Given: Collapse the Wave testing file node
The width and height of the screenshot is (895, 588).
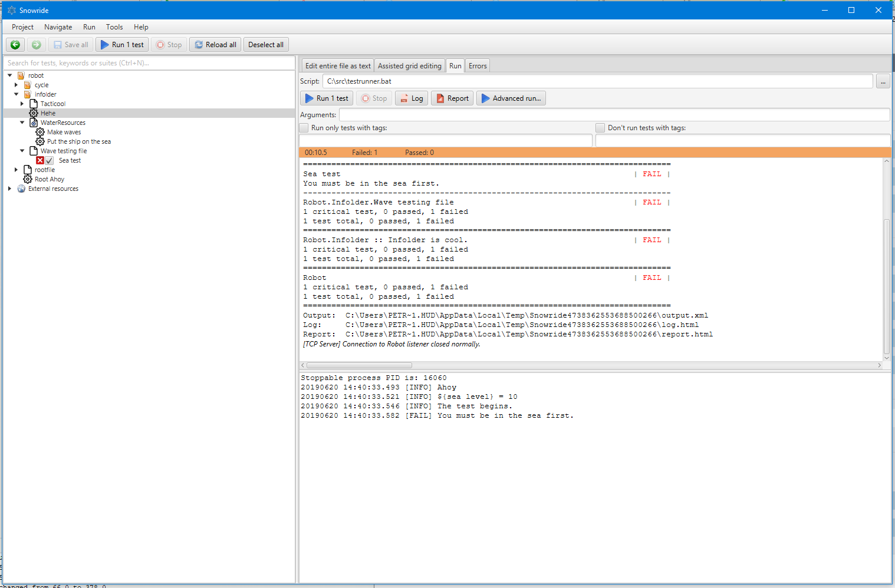Looking at the screenshot, I should click(x=22, y=151).
